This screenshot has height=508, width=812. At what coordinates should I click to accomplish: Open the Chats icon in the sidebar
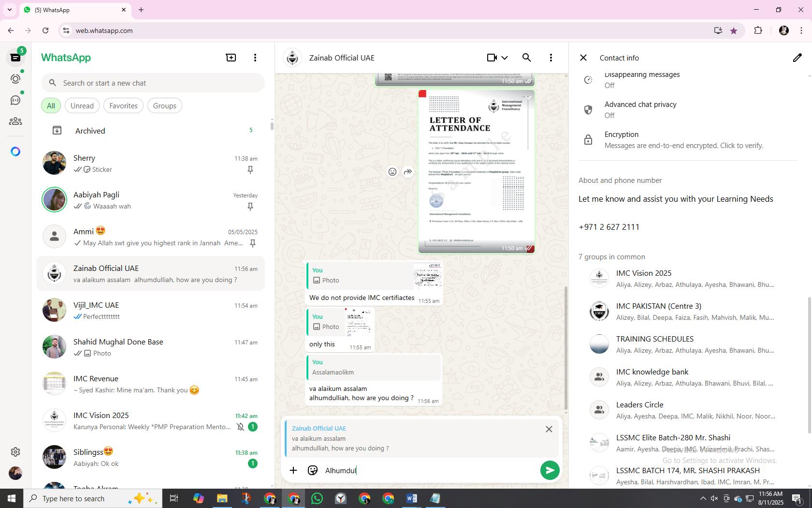pos(15,58)
